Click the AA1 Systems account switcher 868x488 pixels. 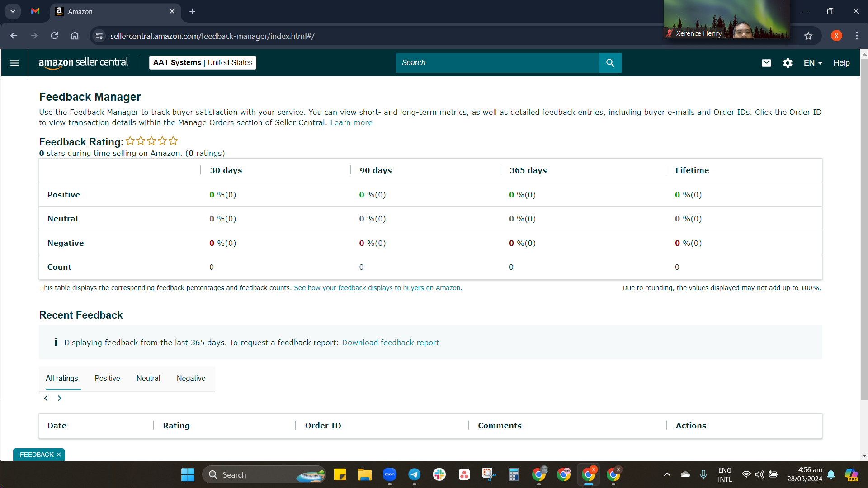point(203,63)
